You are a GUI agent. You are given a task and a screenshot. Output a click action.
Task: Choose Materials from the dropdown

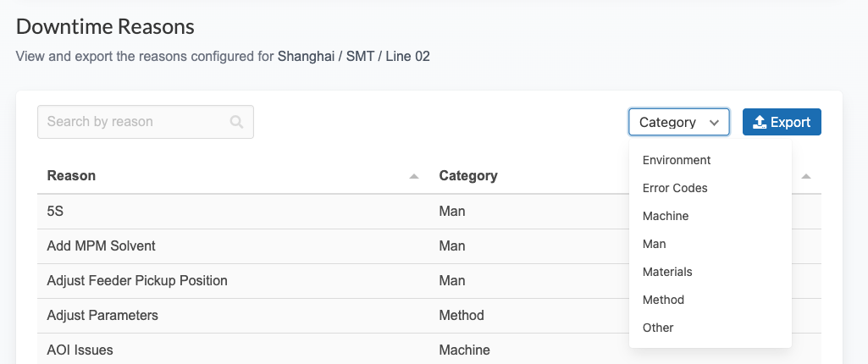click(x=667, y=272)
